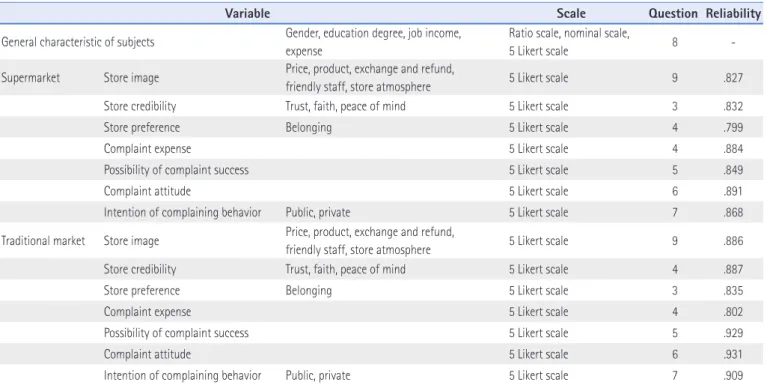Click 'Store image' under Supermarket

tap(131, 78)
